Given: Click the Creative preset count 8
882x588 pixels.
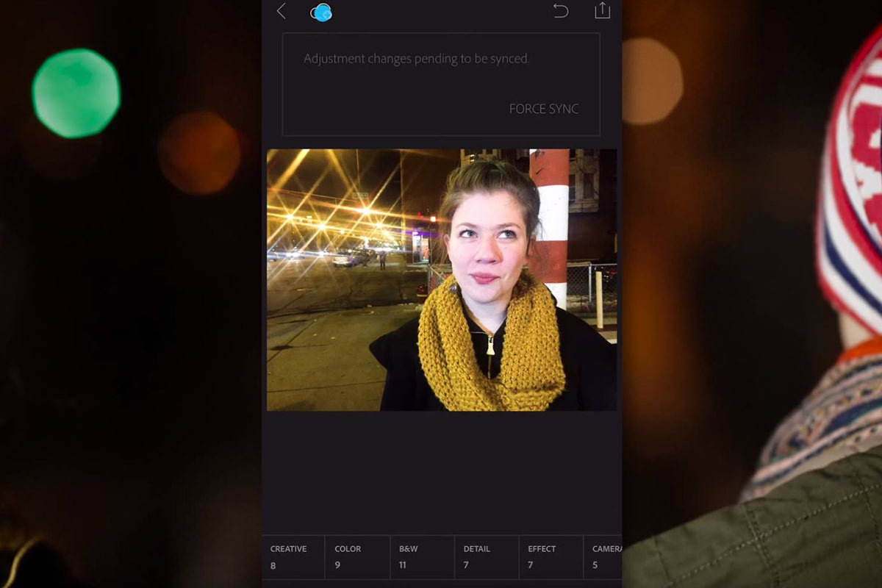Looking at the screenshot, I should click(x=273, y=565).
